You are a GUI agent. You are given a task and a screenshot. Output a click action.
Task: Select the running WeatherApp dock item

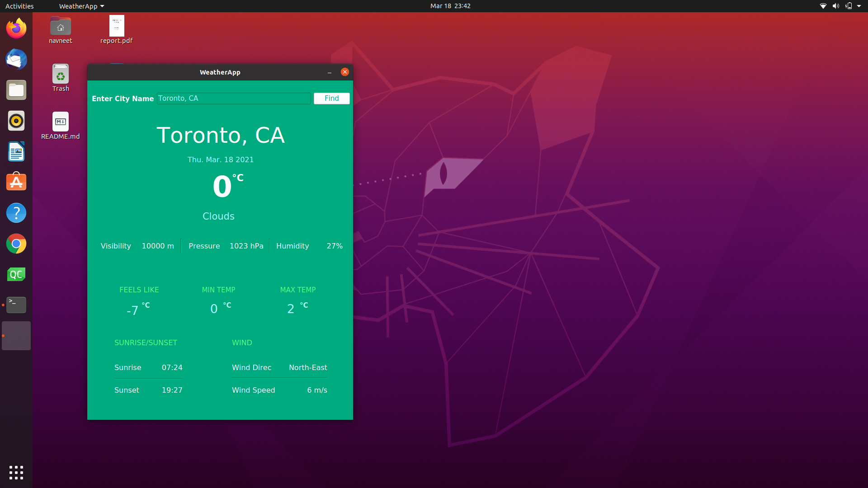pos(16,336)
